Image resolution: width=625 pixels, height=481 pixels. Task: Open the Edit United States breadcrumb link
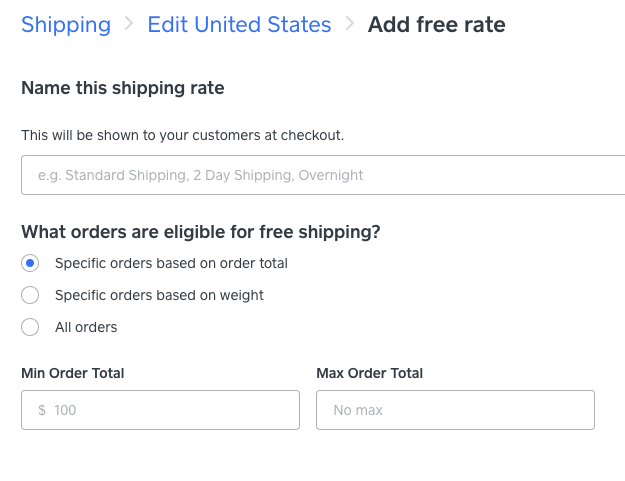coord(239,25)
